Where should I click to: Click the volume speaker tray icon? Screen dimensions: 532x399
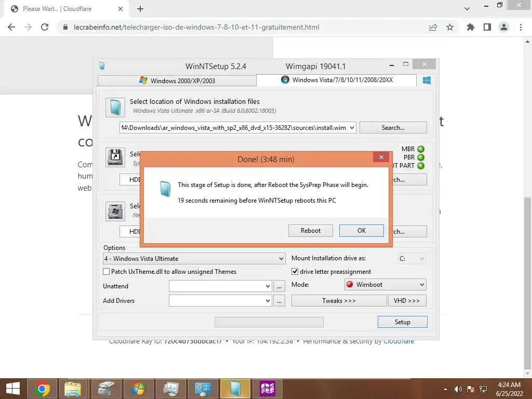(458, 389)
